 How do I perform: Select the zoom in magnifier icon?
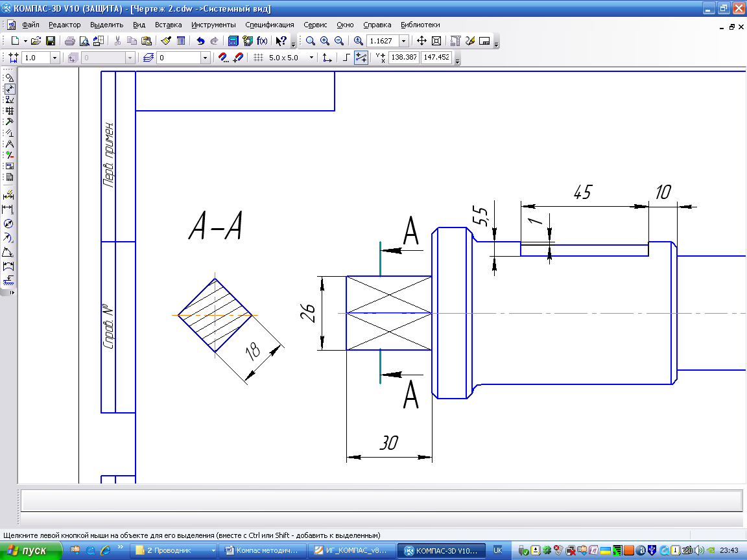[325, 41]
